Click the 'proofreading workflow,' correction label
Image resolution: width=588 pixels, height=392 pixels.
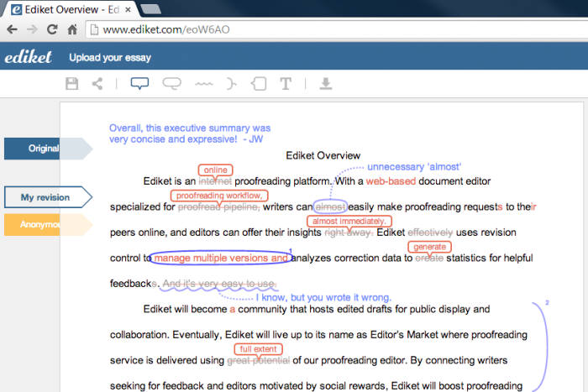pos(218,196)
